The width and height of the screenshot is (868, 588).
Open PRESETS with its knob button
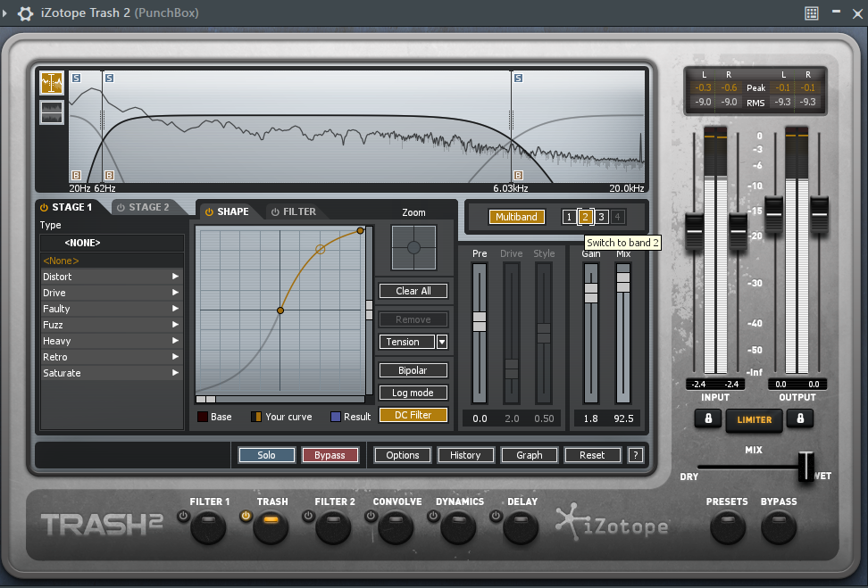click(x=728, y=526)
